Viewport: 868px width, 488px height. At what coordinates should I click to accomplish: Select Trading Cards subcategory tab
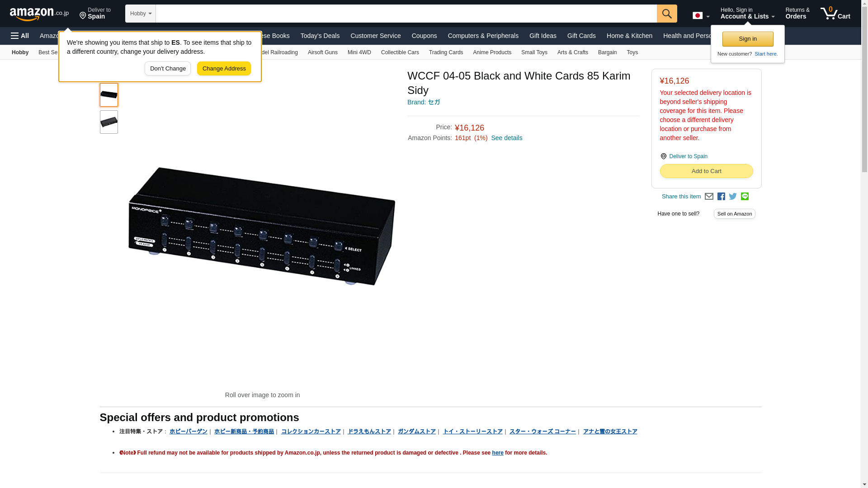coord(446,52)
